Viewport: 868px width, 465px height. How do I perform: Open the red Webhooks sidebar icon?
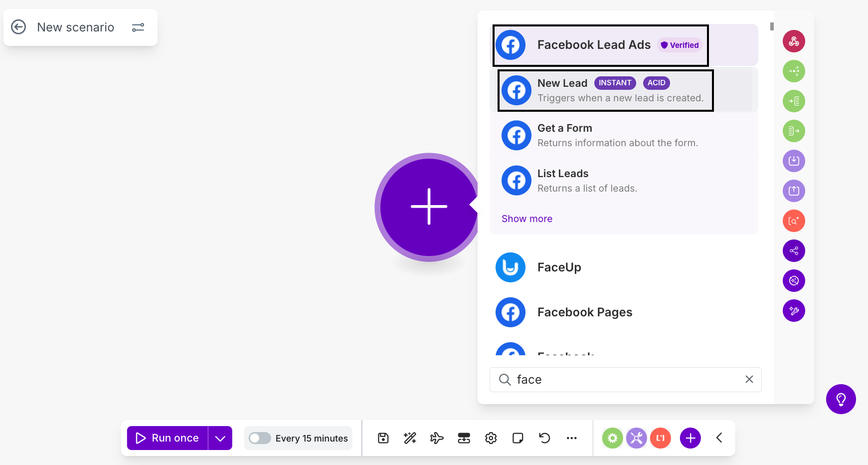pos(794,41)
